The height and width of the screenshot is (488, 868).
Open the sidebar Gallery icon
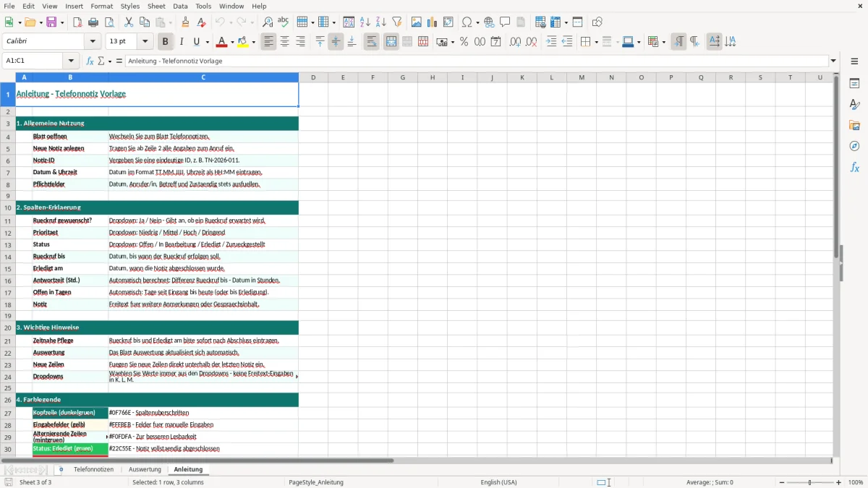coord(854,125)
